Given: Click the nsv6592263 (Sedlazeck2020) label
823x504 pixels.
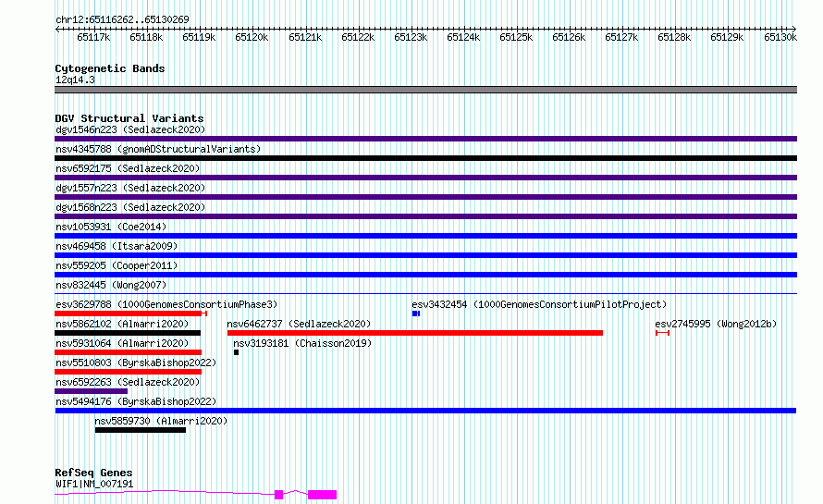Looking at the screenshot, I should click(128, 382).
